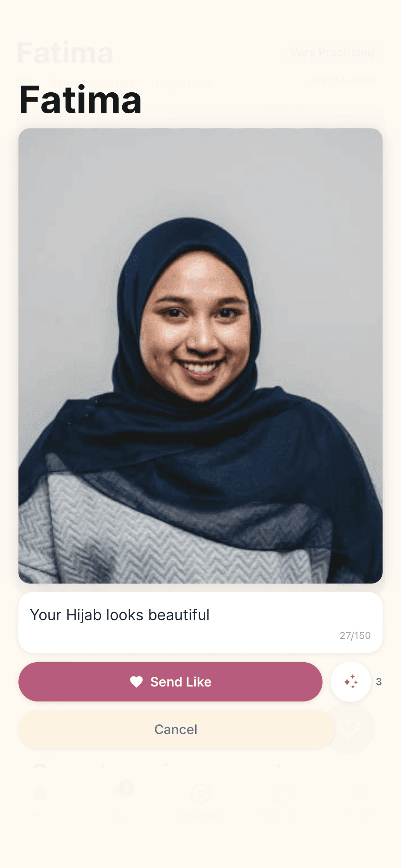Tap the bold 'Fatima' name heading
The height and width of the screenshot is (868, 401).
[x=80, y=99]
